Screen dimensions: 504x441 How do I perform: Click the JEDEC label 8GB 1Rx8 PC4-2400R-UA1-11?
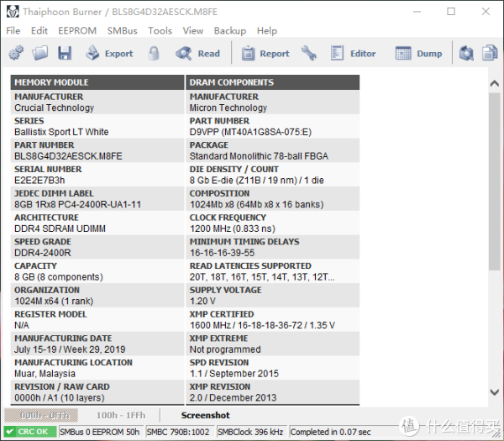[x=77, y=204]
